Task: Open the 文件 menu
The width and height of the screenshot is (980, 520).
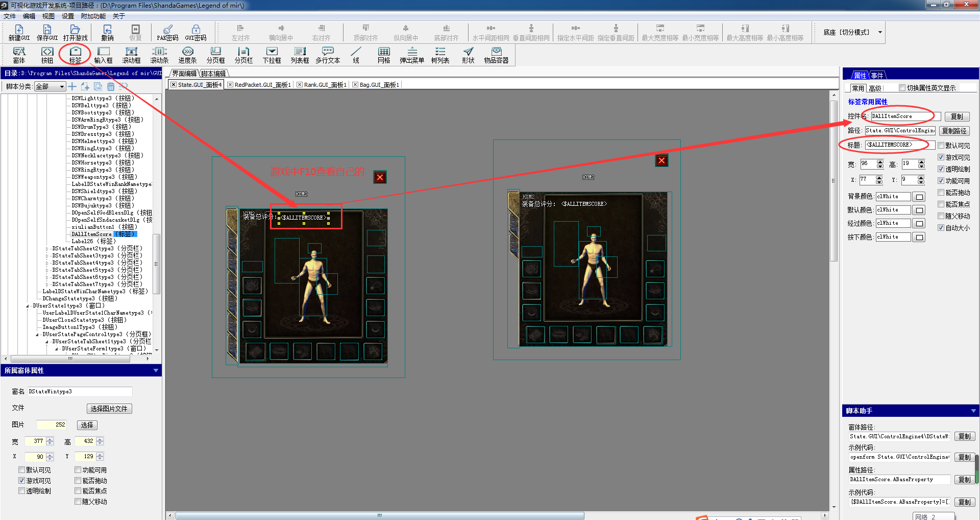Action: coord(10,16)
